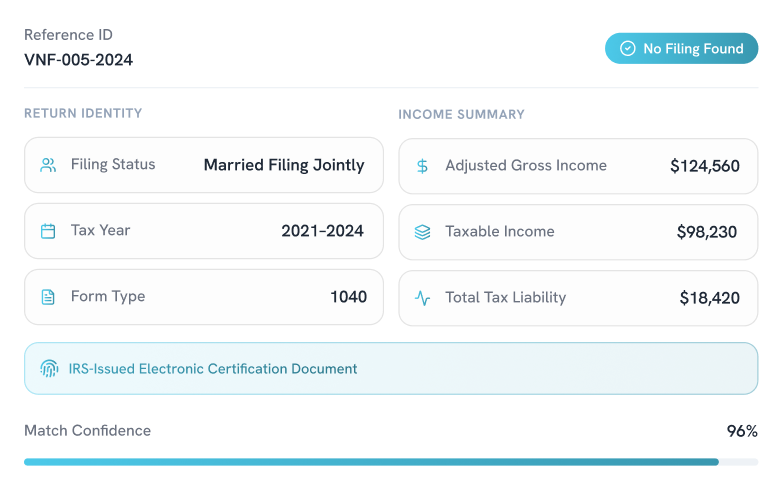Click the 96% match confidence value
783x490 pixels.
pos(742,432)
